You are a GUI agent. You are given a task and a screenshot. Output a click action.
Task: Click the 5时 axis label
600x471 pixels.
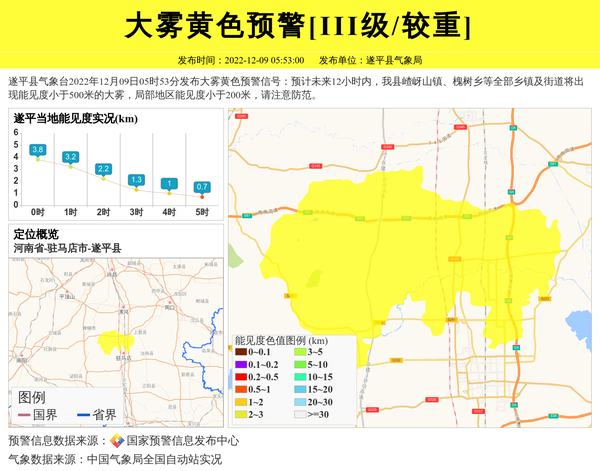(202, 212)
